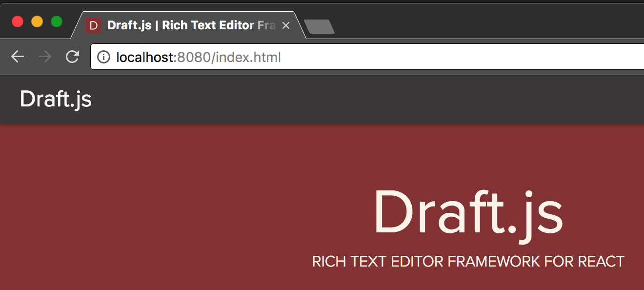Reload the page with the refresh icon
644x290 pixels.
pyautogui.click(x=73, y=57)
